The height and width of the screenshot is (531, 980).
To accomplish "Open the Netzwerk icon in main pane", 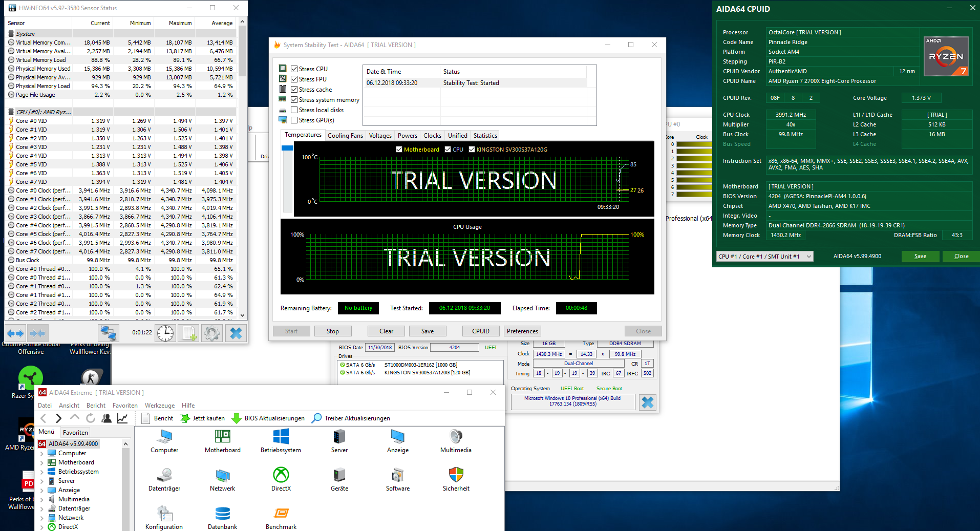I will click(223, 480).
